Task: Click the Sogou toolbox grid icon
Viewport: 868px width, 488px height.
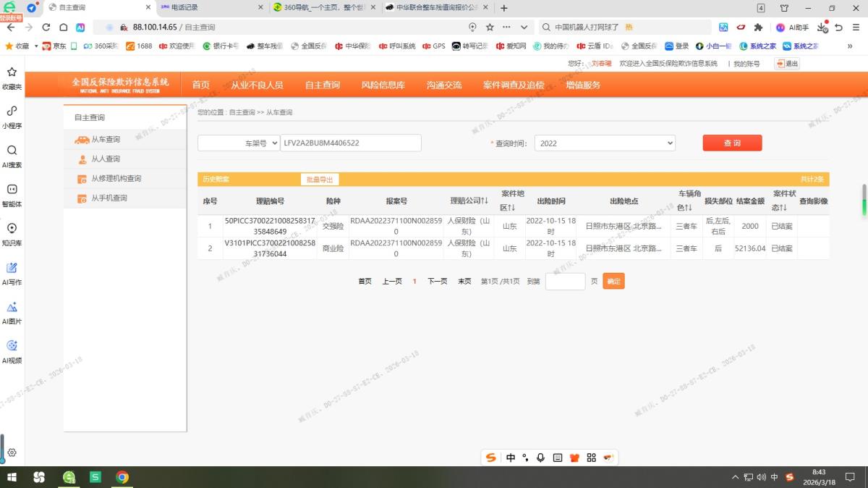Action: pos(592,458)
